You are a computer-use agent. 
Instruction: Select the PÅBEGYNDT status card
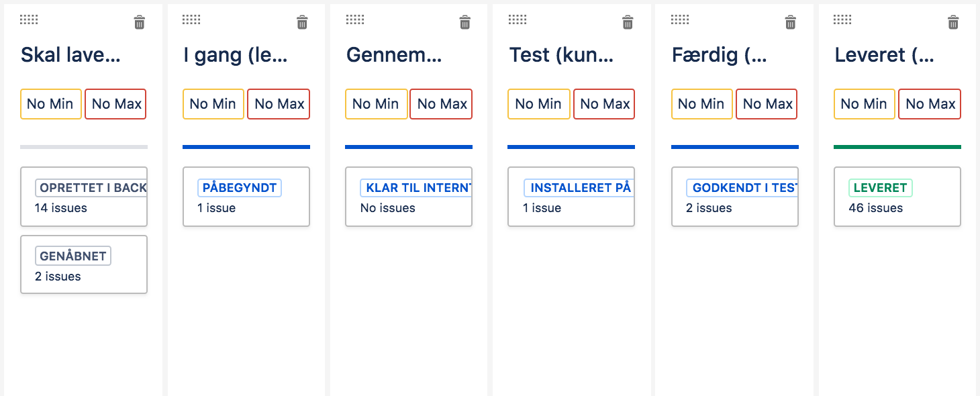tap(246, 197)
